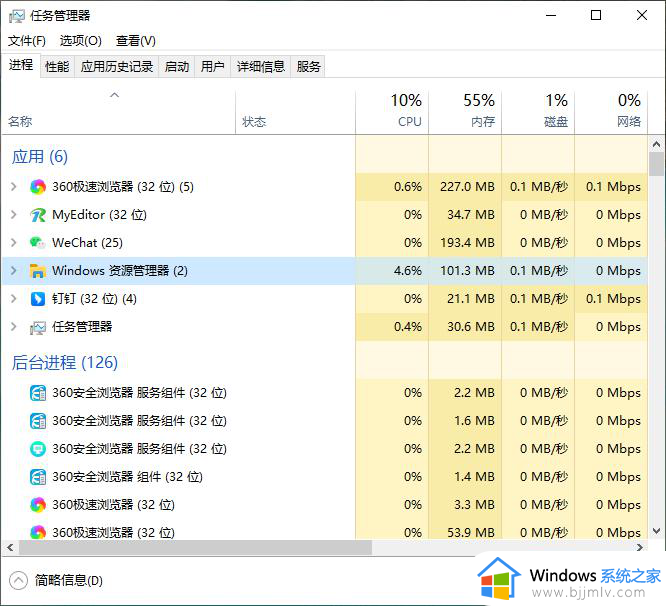Open the 查看(V) menu

(x=135, y=41)
